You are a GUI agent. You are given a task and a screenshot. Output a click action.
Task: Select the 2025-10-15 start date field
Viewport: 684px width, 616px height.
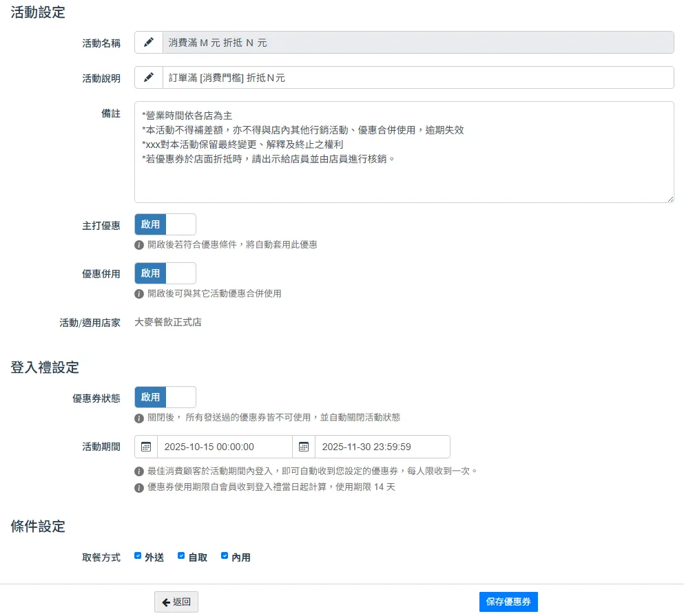[x=225, y=447]
